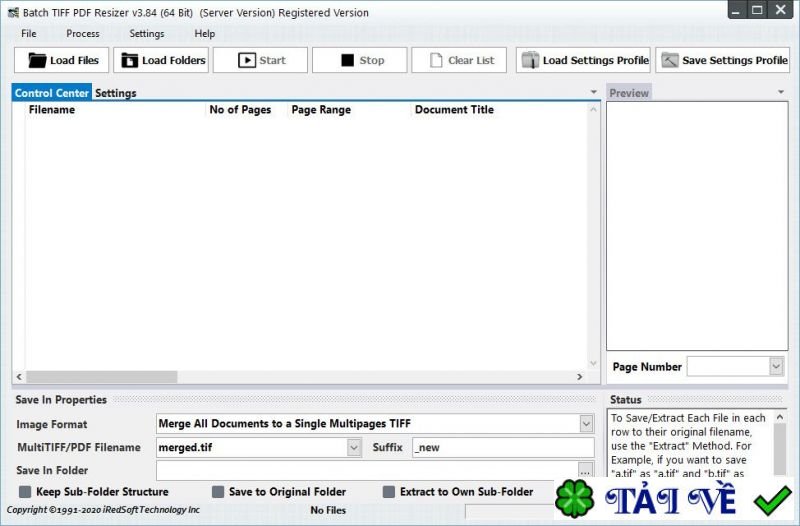This screenshot has height=526, width=800.
Task: Open the Settings menu in menu bar
Action: point(146,34)
